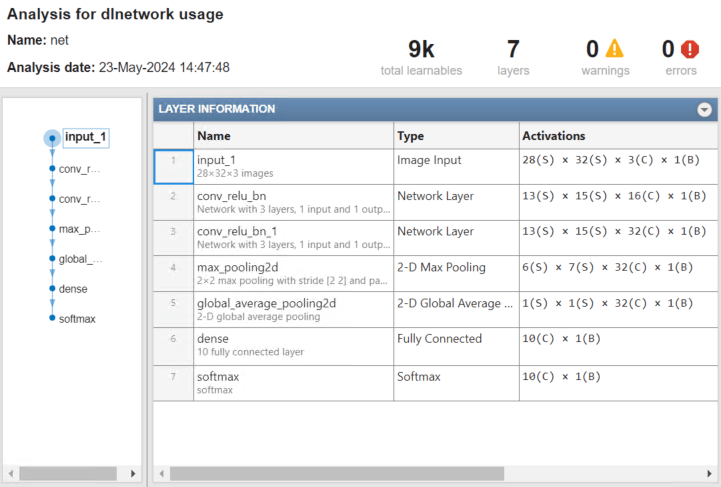Click graph pane right scroll arrow
The image size is (721, 487).
pos(135,472)
